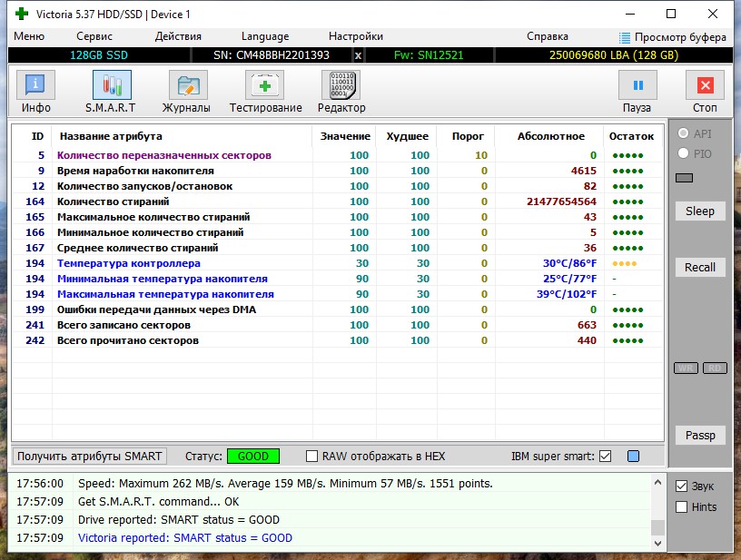
Task: Toggle RAW отображать в HEX checkbox
Action: (311, 457)
